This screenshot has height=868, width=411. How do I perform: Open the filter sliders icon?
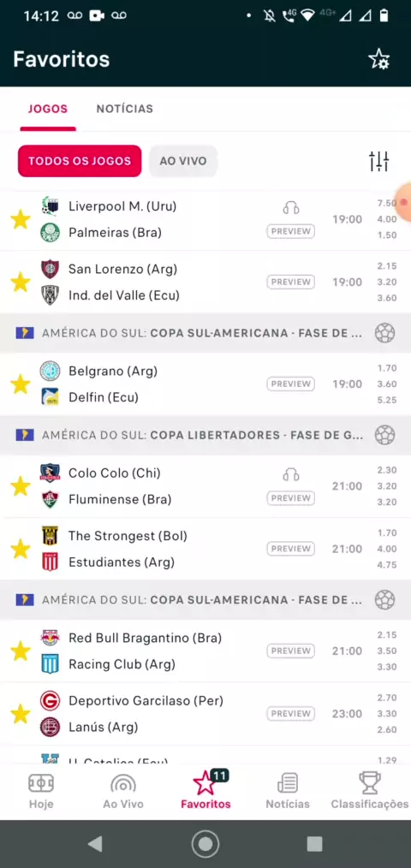(378, 161)
